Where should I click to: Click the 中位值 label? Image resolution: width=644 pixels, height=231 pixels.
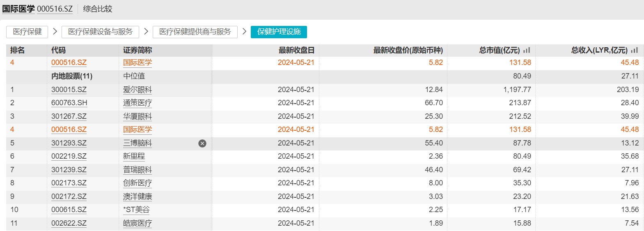tap(134, 76)
